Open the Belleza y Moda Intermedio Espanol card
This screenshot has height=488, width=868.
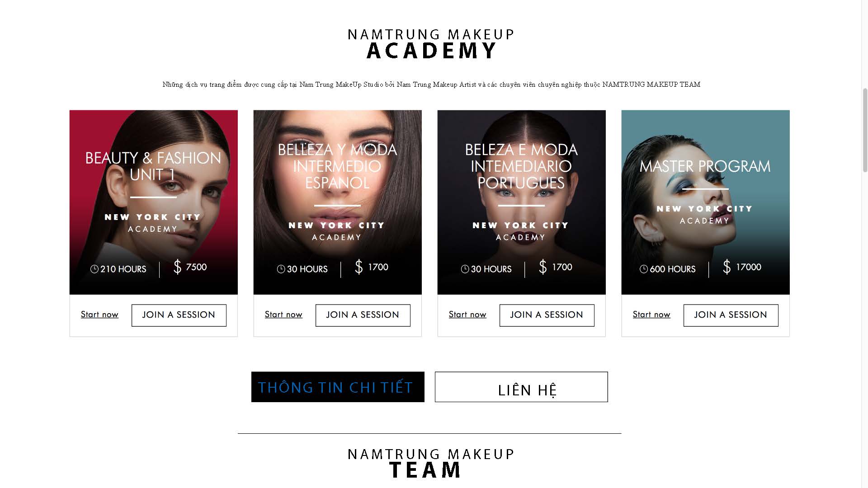(x=338, y=202)
